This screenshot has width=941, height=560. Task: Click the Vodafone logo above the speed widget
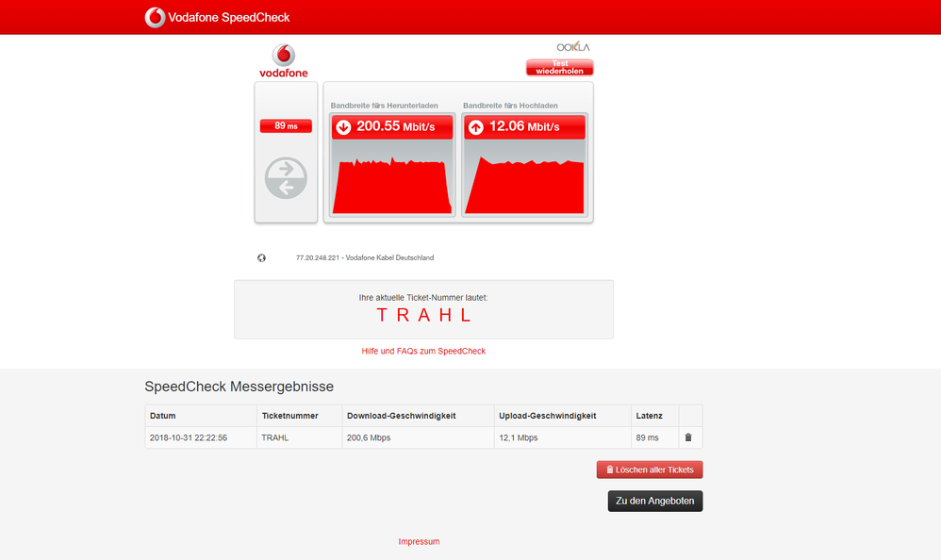coord(283,60)
